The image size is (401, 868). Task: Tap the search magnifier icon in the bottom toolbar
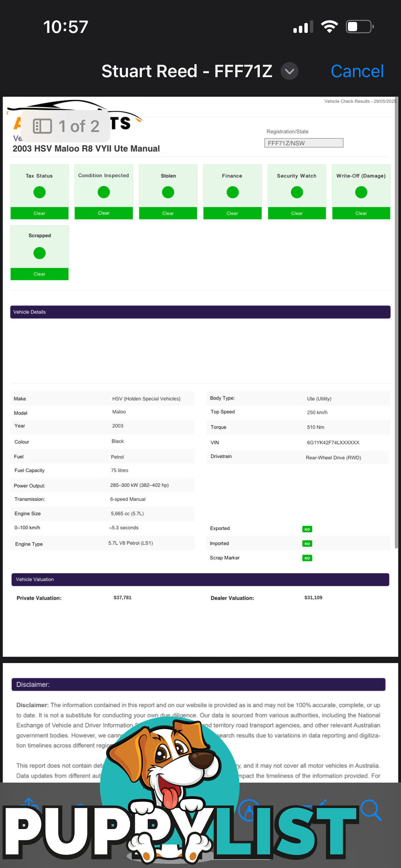[370, 810]
